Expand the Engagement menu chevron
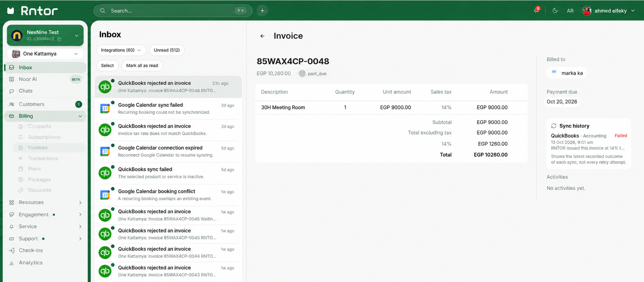The image size is (644, 282). [x=80, y=215]
